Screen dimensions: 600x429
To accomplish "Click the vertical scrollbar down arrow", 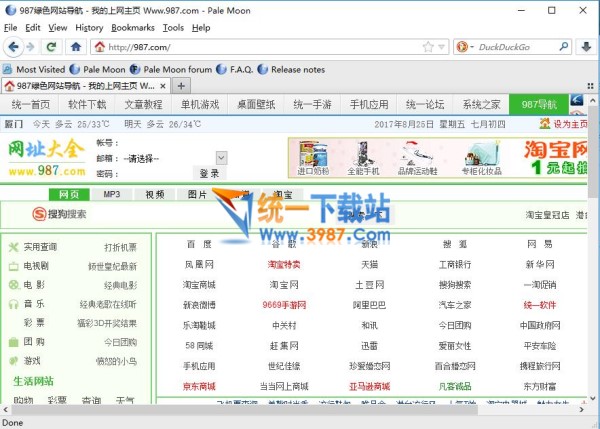I will point(593,398).
